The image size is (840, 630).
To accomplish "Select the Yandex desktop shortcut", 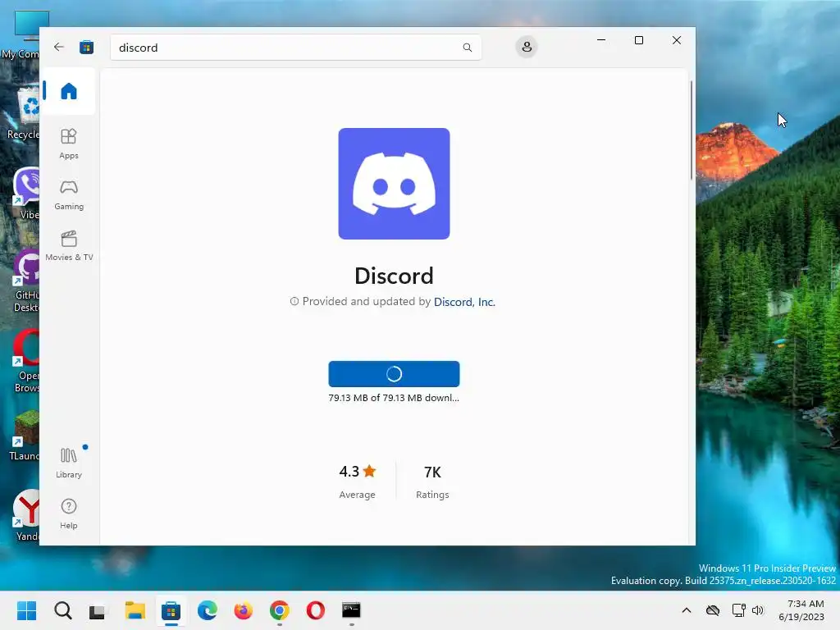I will pyautogui.click(x=27, y=515).
